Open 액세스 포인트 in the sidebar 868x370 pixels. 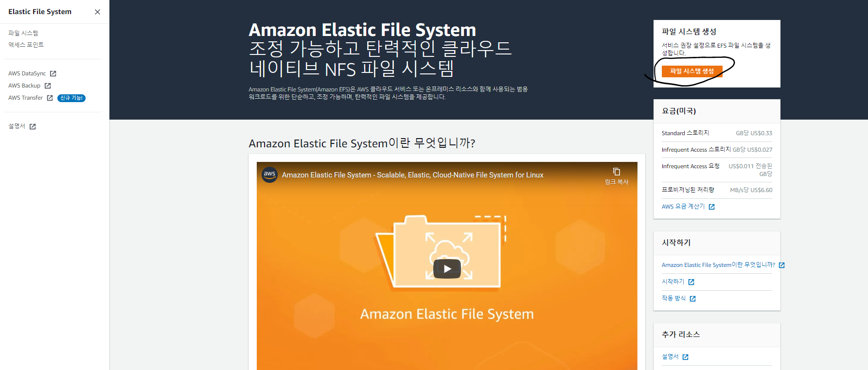coord(26,45)
